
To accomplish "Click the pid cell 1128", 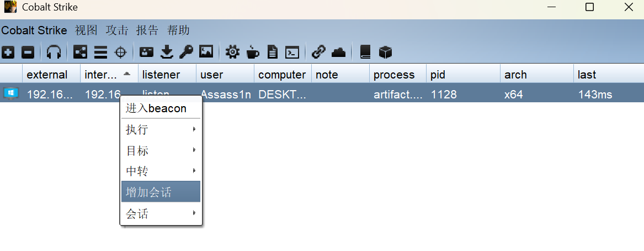I will (x=444, y=94).
